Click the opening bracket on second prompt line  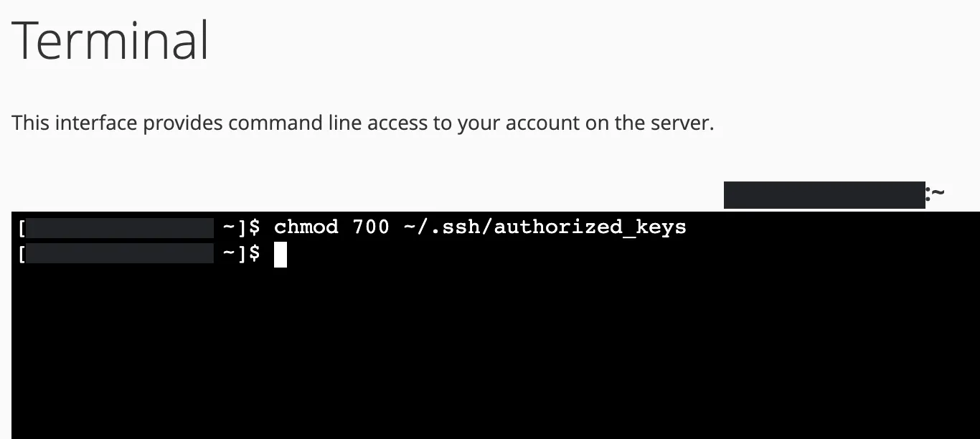[x=22, y=254]
